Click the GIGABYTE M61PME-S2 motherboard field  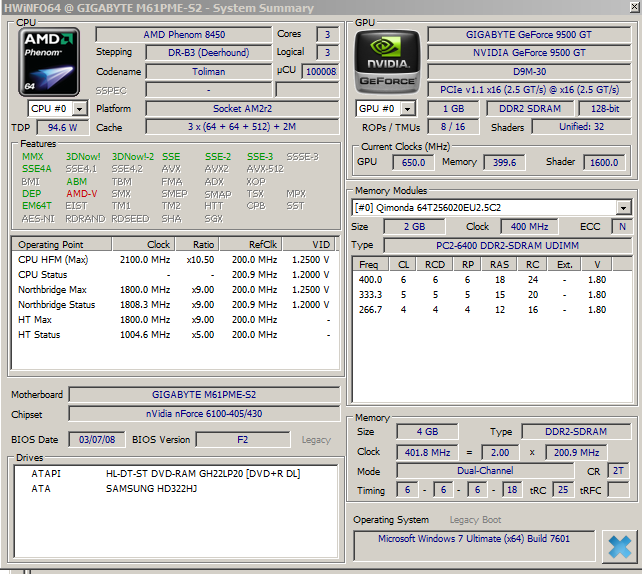coord(204,395)
